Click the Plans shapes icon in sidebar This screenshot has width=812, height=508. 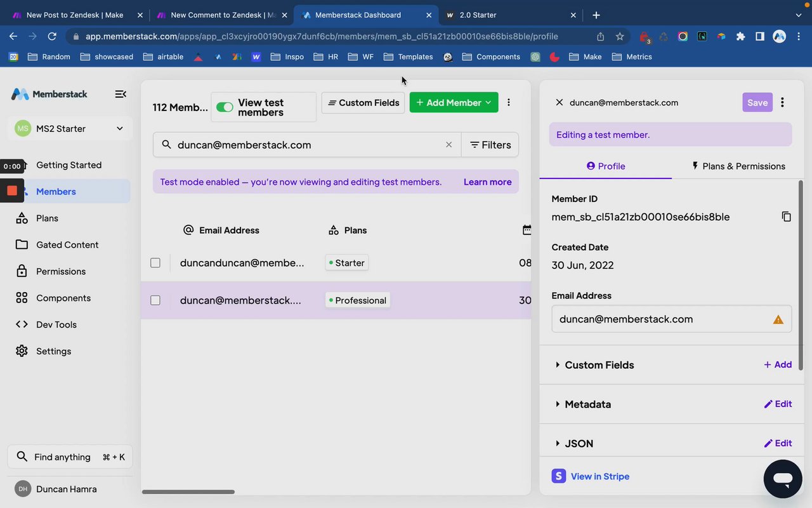(22, 218)
